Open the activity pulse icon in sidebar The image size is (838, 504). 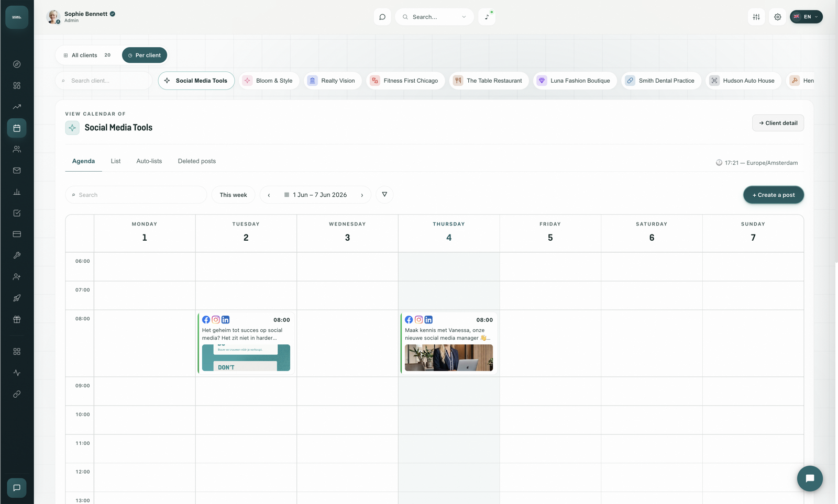coord(17,373)
